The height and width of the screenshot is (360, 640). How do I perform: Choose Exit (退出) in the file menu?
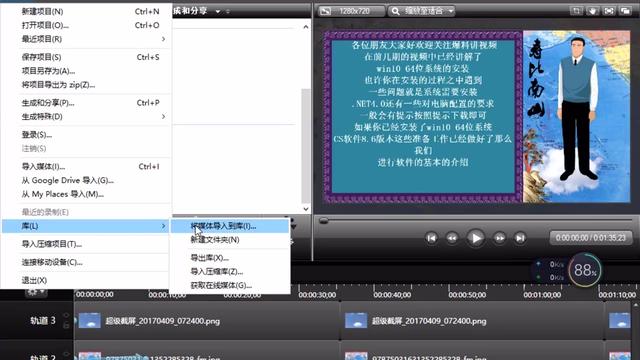86,280
